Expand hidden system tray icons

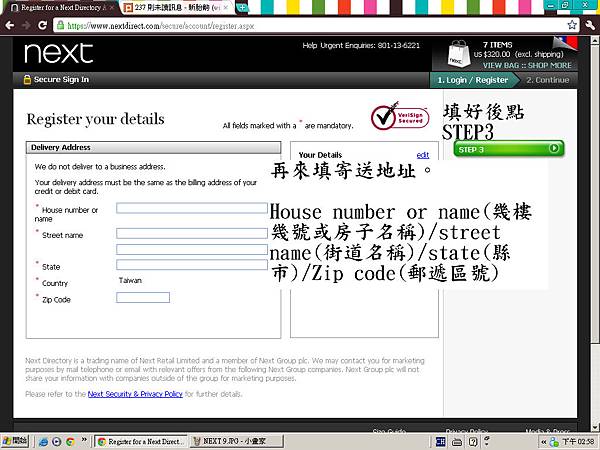543,442
